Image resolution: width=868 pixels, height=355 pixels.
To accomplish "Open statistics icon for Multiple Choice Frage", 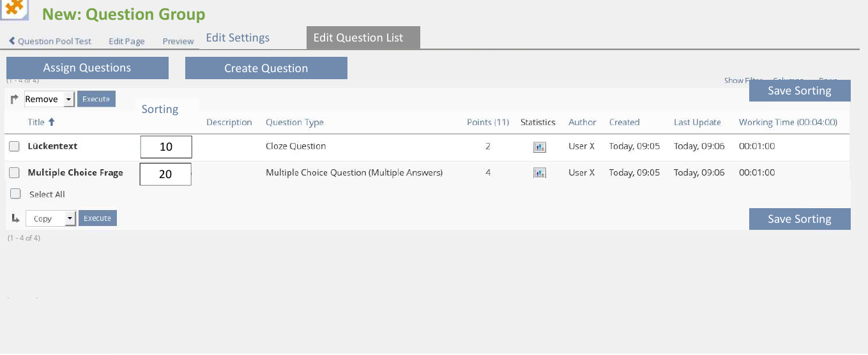I will [x=540, y=173].
